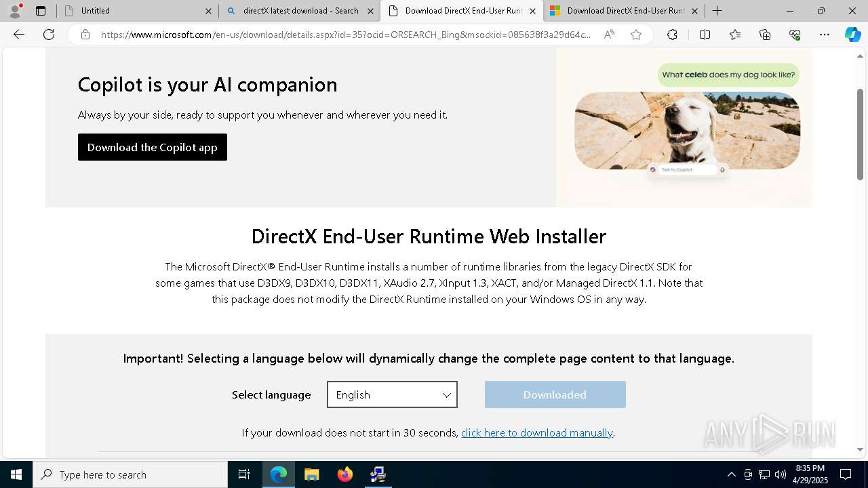This screenshot has height=488, width=868.
Task: Launch Copilot sidebar icon
Action: click(x=852, y=35)
